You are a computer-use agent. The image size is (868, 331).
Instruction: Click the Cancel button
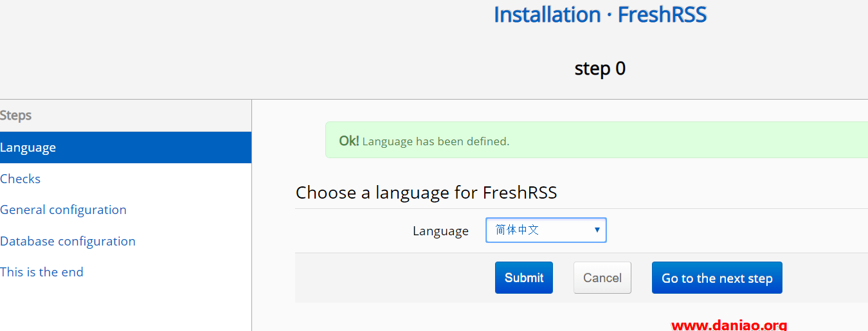(x=602, y=278)
